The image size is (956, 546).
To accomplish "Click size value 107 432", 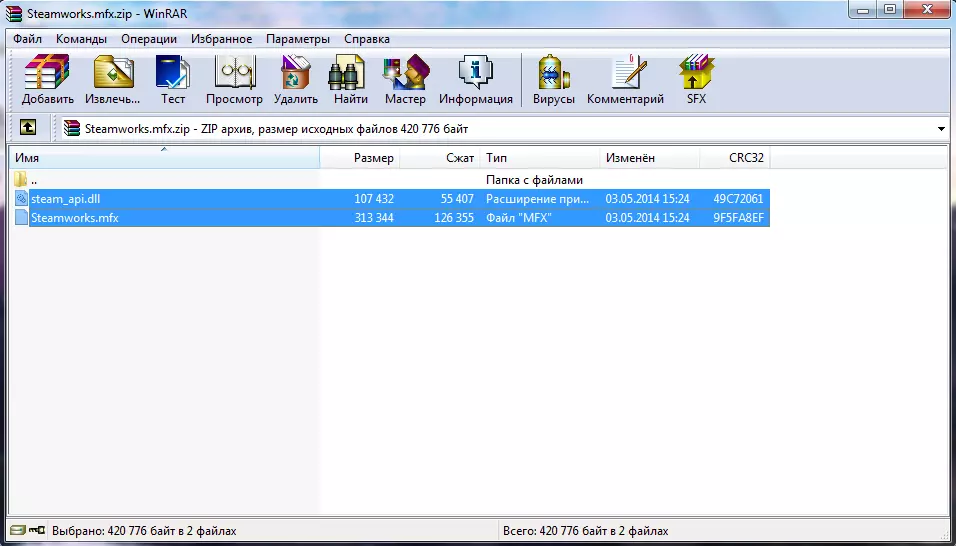I will coord(374,199).
